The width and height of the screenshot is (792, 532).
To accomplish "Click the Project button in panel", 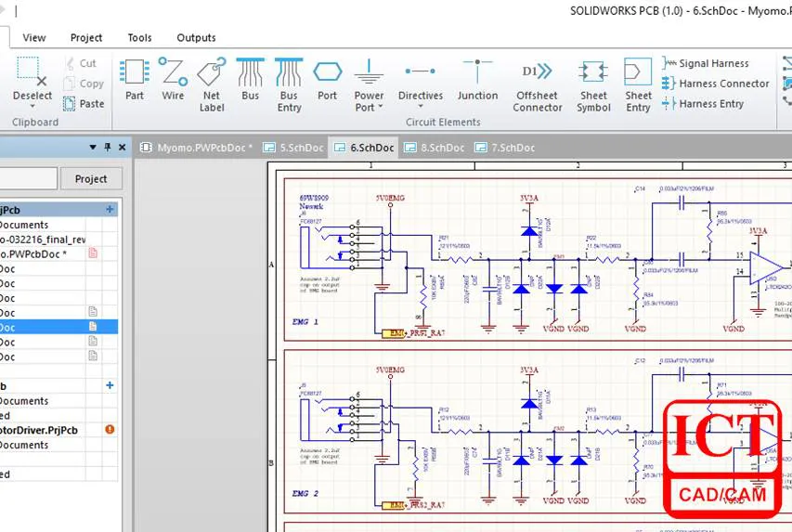I will [x=91, y=179].
